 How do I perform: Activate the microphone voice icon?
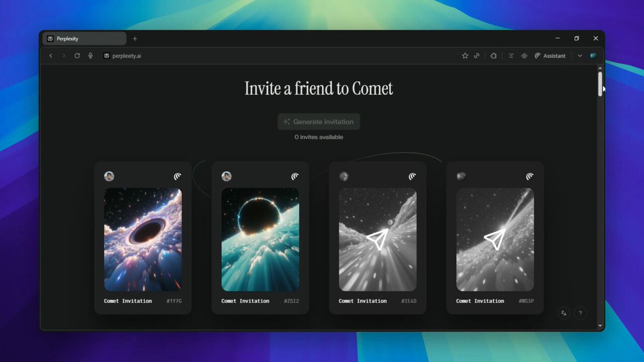point(91,56)
